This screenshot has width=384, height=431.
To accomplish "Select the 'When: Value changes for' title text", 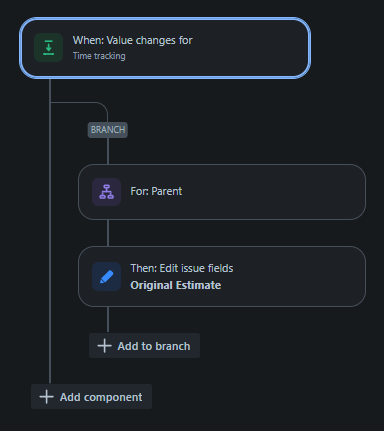I will [133, 40].
